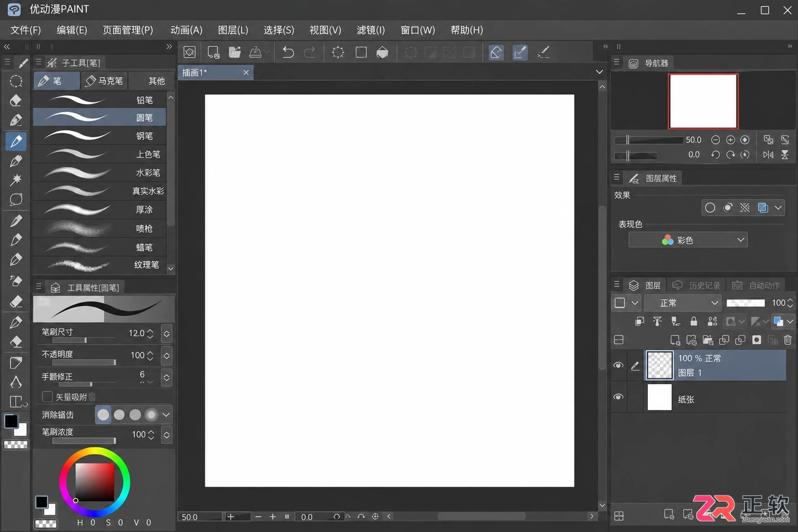Open the 文件(F) menu

point(25,30)
